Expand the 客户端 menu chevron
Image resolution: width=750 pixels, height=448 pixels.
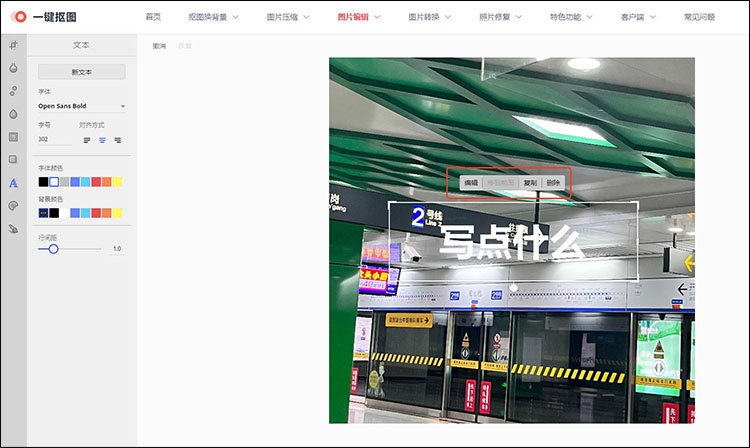pyautogui.click(x=652, y=17)
